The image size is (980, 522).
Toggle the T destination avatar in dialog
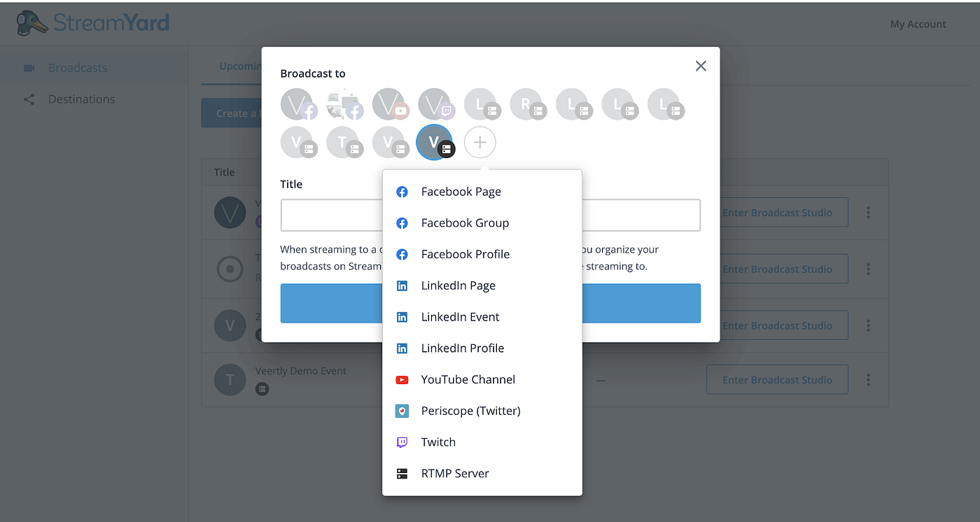344,143
